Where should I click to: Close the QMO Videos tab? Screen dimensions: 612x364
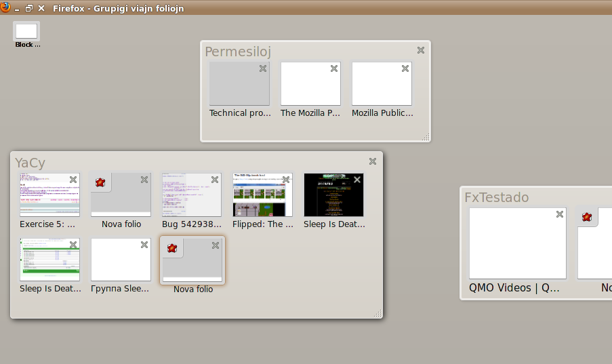(560, 214)
